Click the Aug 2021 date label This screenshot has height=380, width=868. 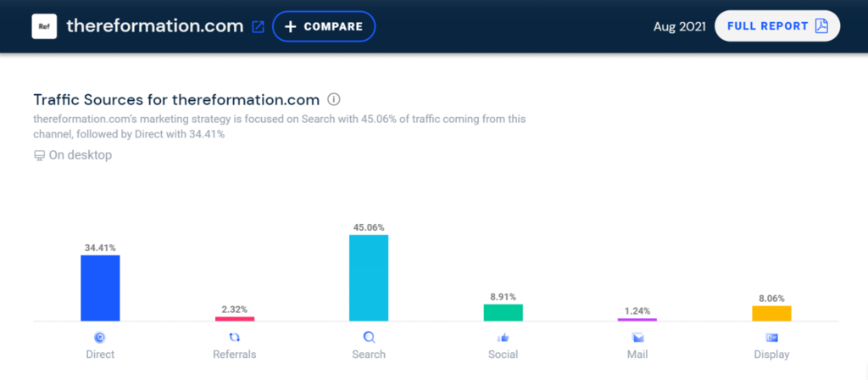coord(679,26)
